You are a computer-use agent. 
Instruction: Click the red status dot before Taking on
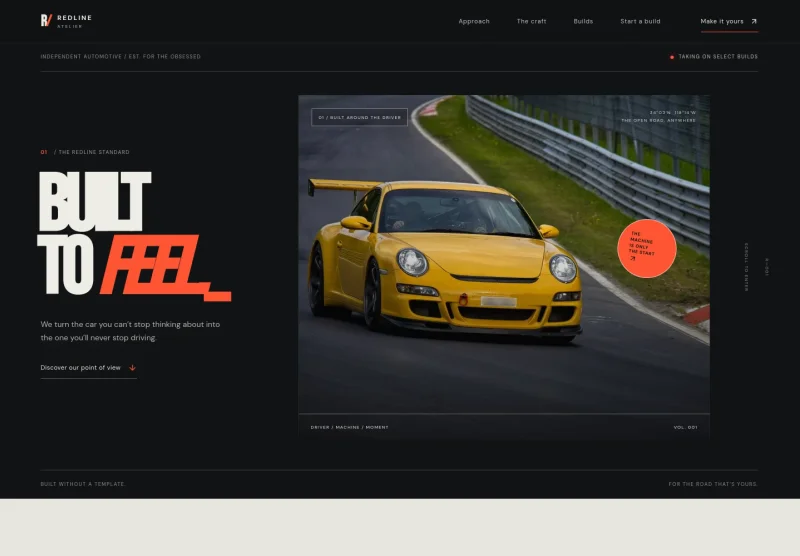(672, 57)
